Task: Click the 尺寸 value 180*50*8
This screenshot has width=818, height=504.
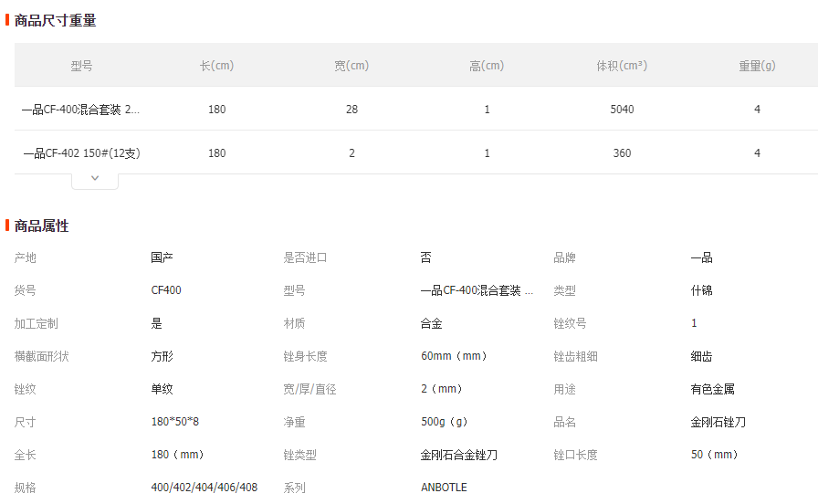Action: tap(175, 422)
